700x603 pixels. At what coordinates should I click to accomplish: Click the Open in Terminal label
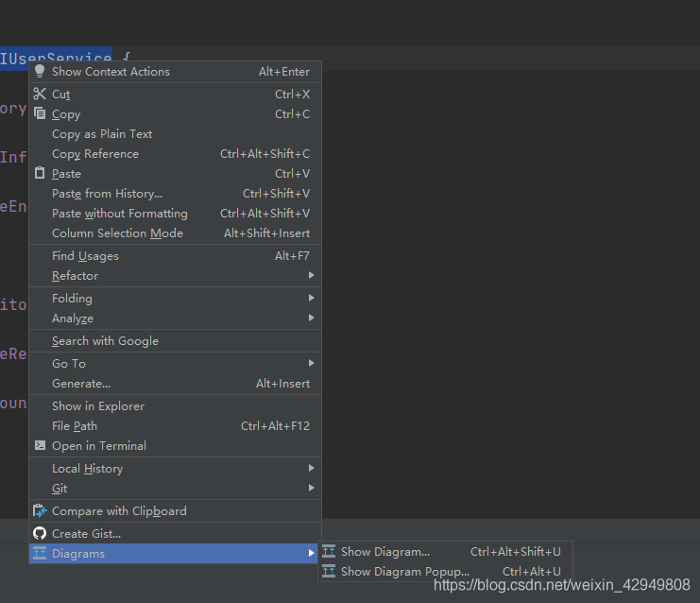point(99,446)
